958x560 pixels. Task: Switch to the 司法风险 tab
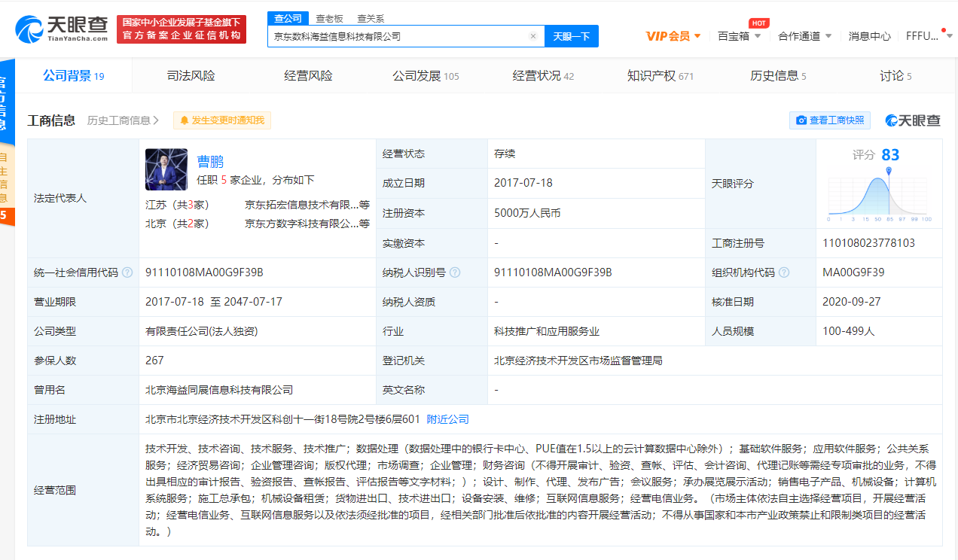pyautogui.click(x=191, y=75)
